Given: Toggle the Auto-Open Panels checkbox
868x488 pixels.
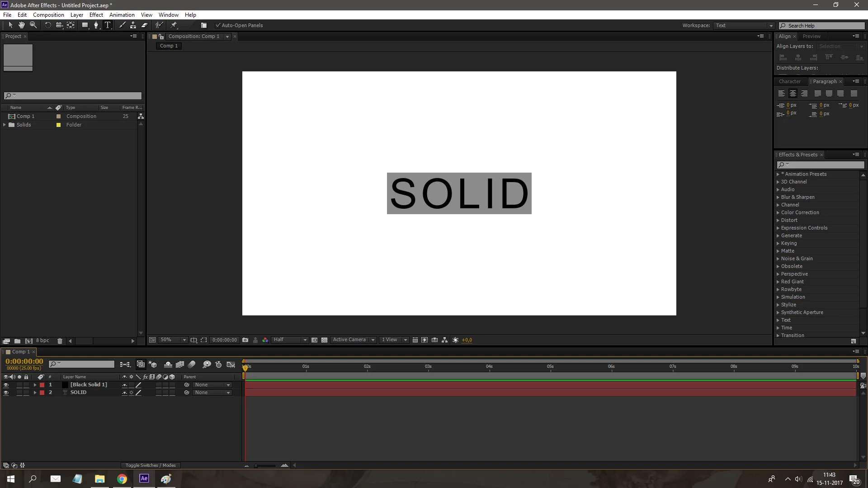Looking at the screenshot, I should pos(218,25).
